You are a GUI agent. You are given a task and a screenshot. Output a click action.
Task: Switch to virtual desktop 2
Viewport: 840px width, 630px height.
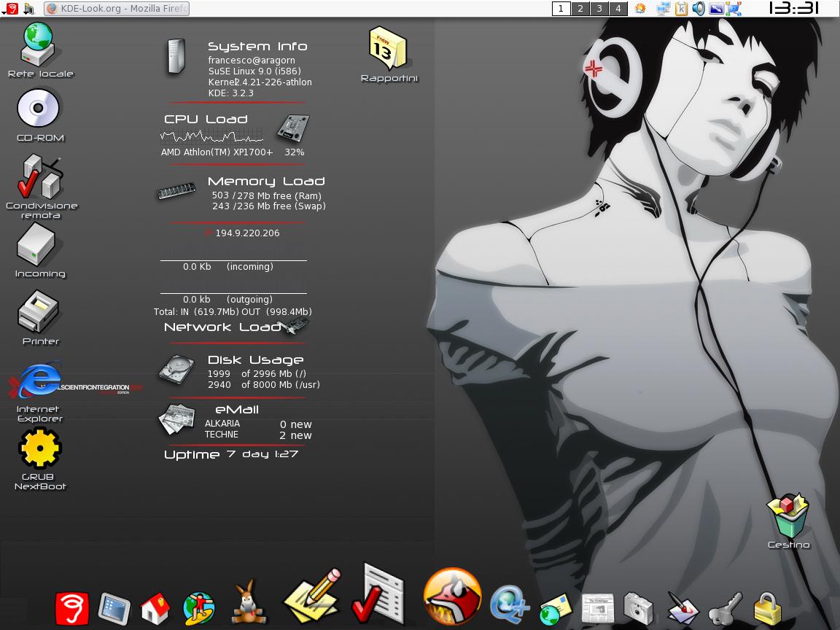pyautogui.click(x=580, y=9)
